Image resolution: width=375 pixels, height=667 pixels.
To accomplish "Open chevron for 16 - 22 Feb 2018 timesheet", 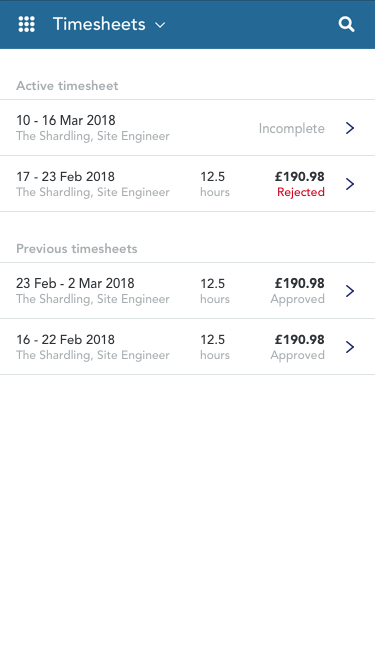I will tap(350, 347).
